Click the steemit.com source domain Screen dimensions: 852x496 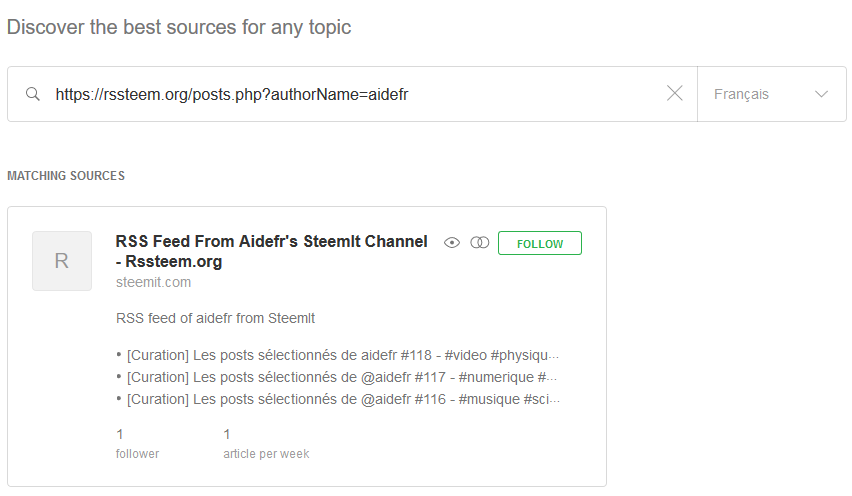(153, 282)
